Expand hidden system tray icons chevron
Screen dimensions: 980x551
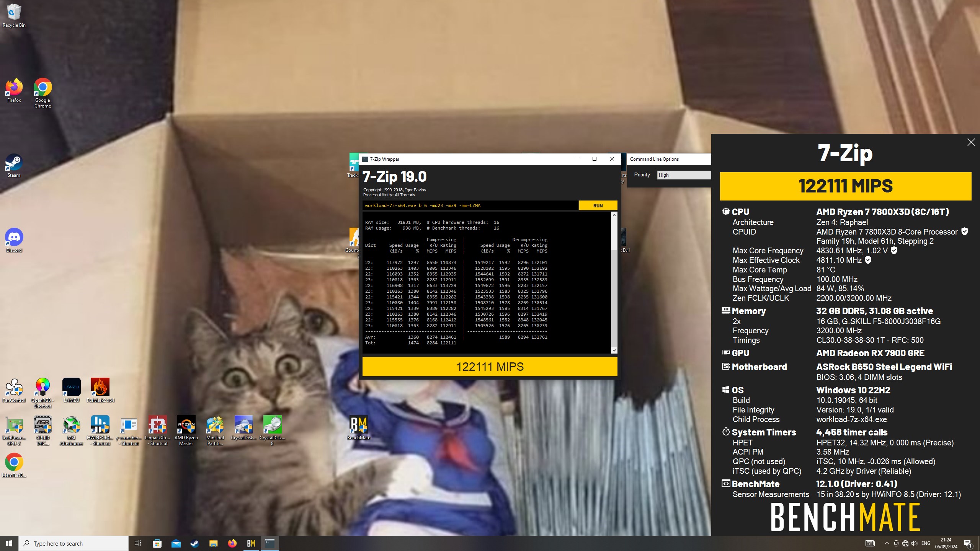[887, 543]
